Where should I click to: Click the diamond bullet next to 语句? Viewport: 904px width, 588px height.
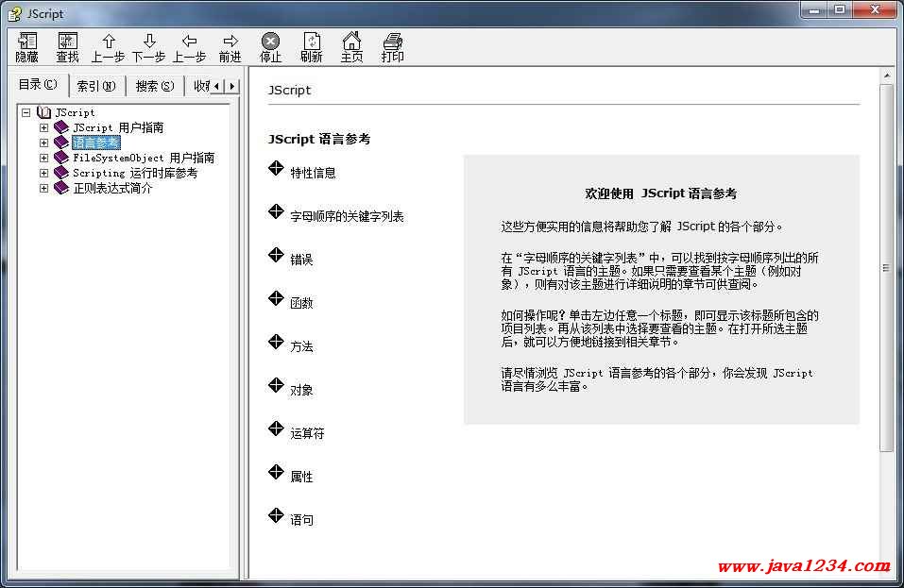[276, 515]
